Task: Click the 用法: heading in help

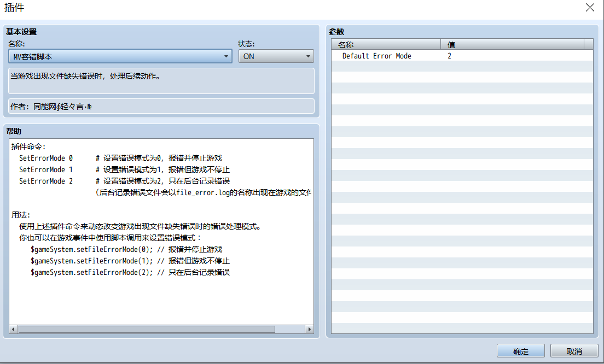Action: pos(21,215)
